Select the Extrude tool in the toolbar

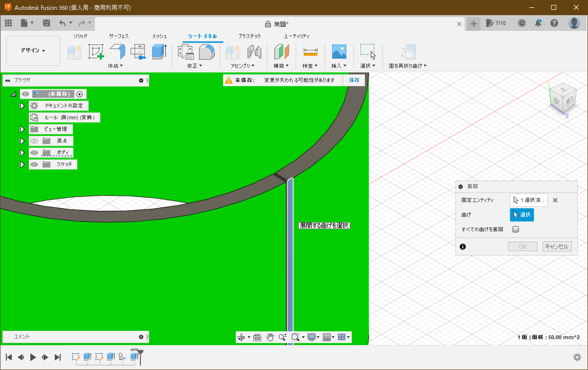pos(159,52)
